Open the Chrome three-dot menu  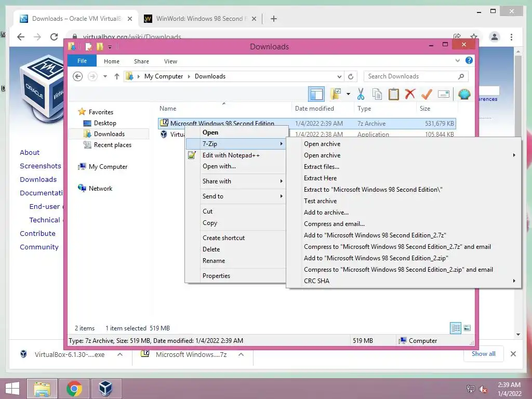tap(511, 37)
